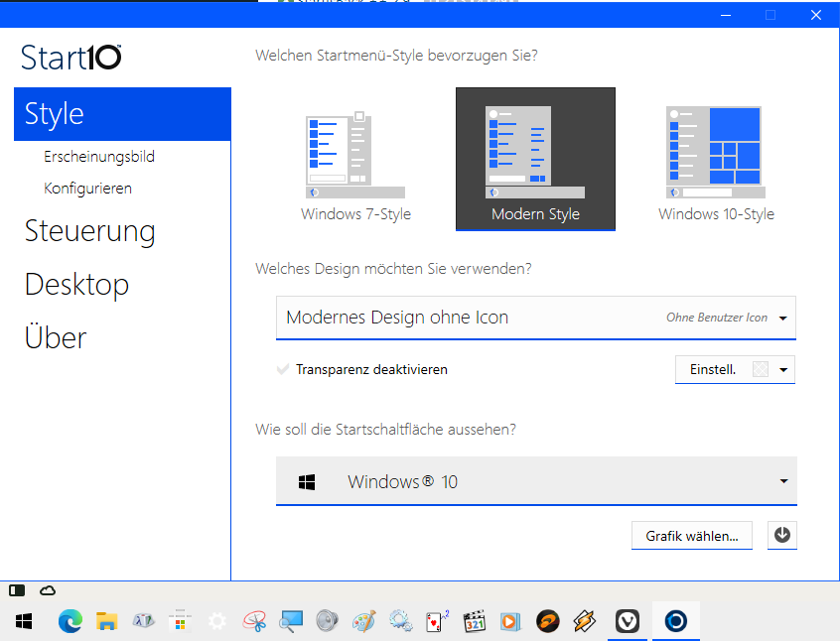Image resolution: width=840 pixels, height=641 pixels.
Task: Open Media Player Classic (321) from taskbar
Action: pos(474,621)
